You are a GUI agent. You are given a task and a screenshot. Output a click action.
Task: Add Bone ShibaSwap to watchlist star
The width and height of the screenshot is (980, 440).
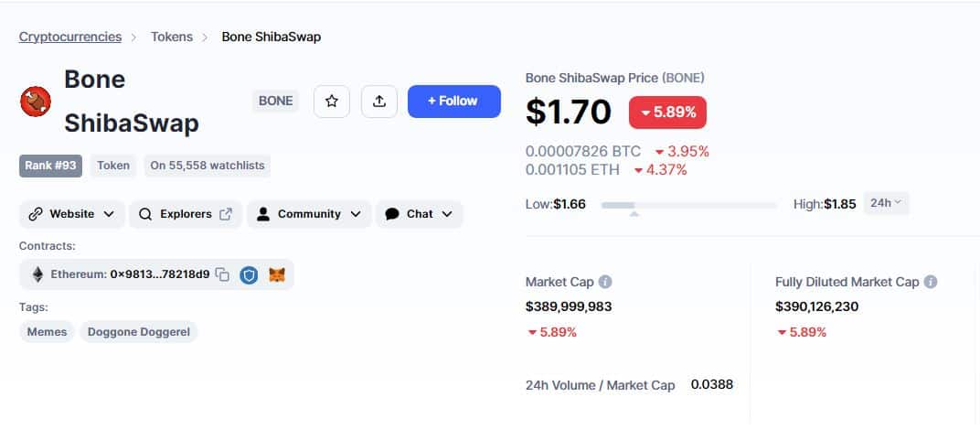332,102
